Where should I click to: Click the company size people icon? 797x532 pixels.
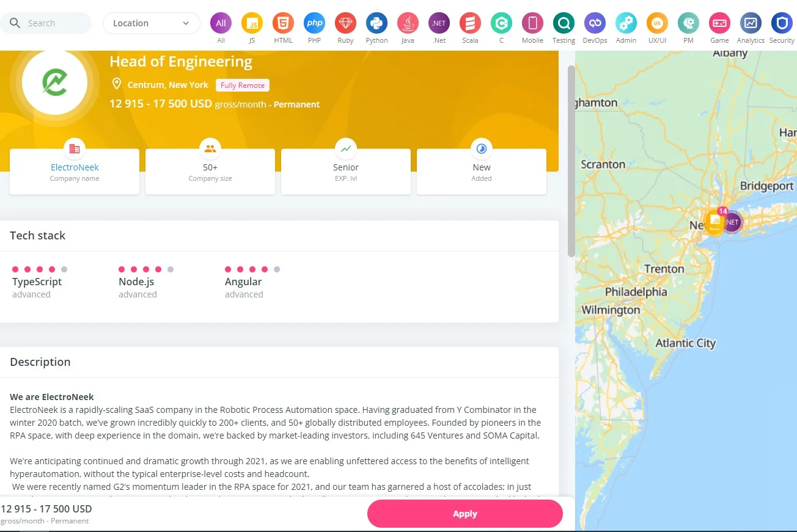click(x=210, y=148)
